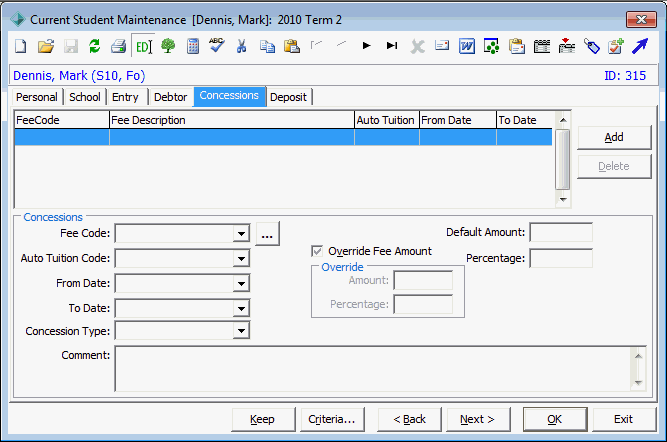Click the Percentage field under Default Amount

click(561, 258)
